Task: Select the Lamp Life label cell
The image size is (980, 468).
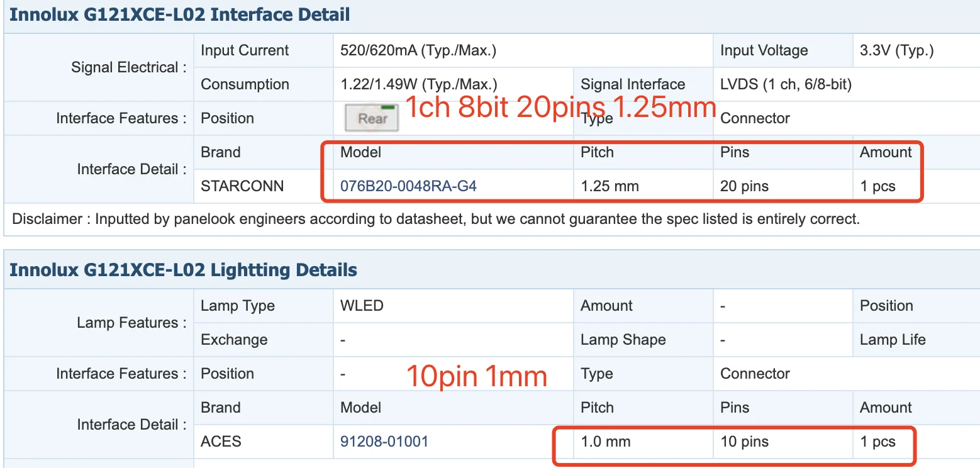Action: [893, 340]
